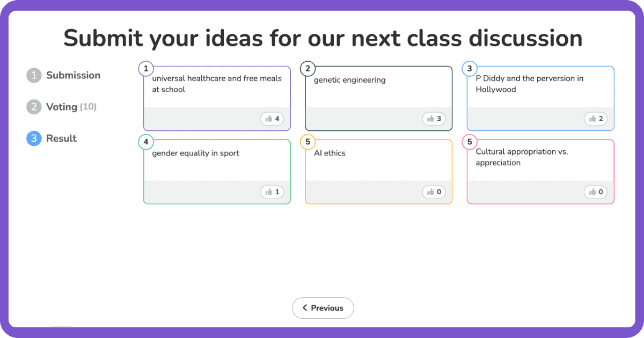Click the numbered badge on the AI ethics card
Image resolution: width=644 pixels, height=338 pixels.
pos(307,142)
